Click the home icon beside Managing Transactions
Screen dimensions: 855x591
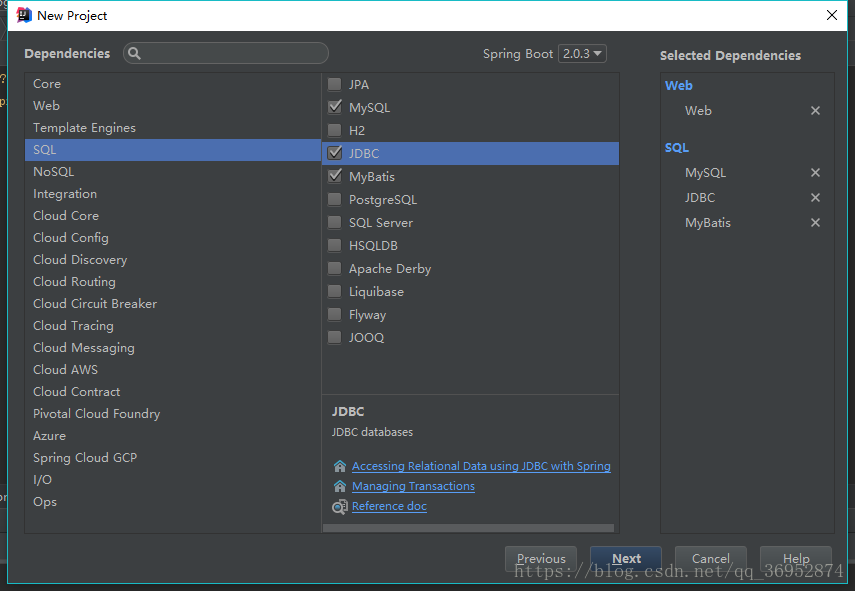click(x=340, y=486)
